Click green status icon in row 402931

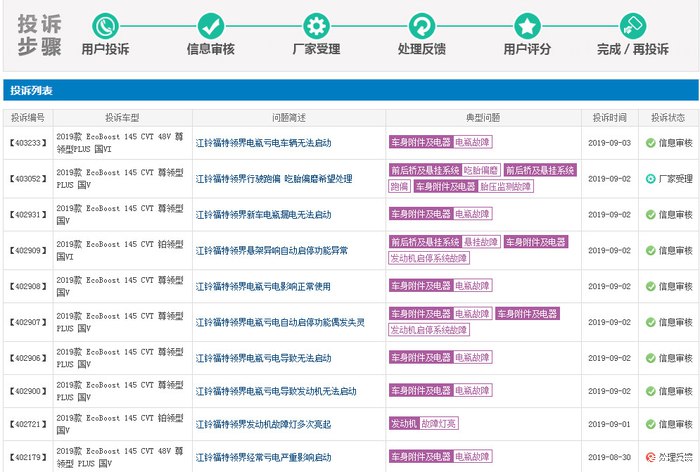tap(650, 215)
